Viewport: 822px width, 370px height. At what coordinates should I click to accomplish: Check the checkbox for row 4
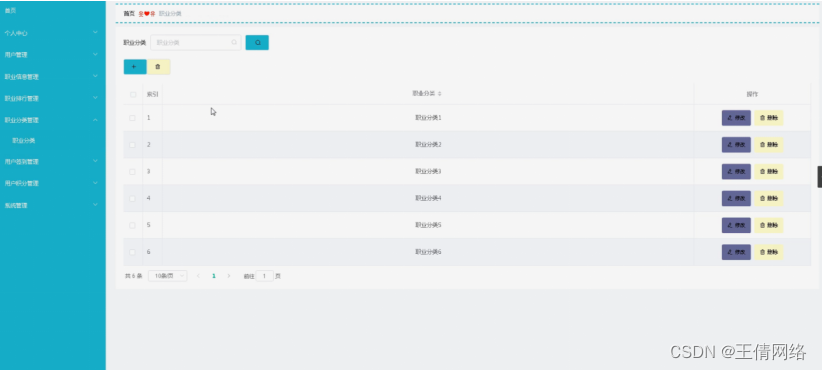(x=132, y=198)
